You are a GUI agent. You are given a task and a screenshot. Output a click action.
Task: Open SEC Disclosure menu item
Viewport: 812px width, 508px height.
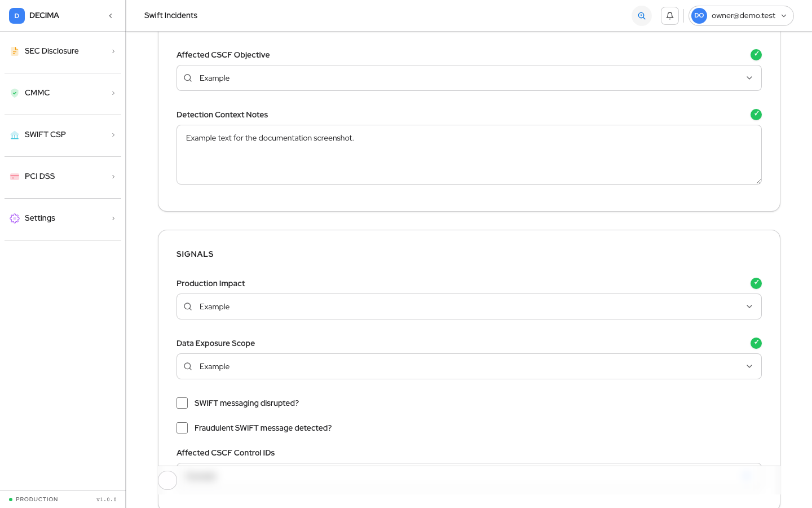coord(63,51)
